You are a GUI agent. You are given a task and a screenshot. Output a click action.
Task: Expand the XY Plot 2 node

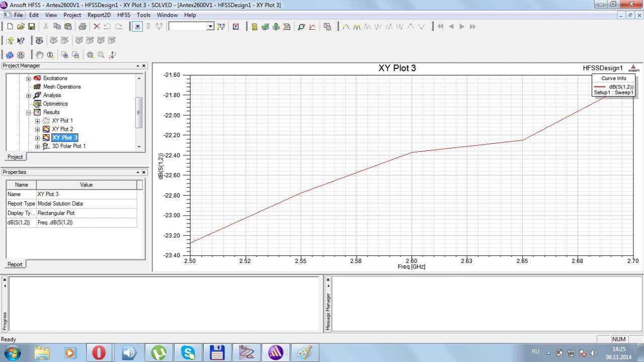pyautogui.click(x=37, y=129)
